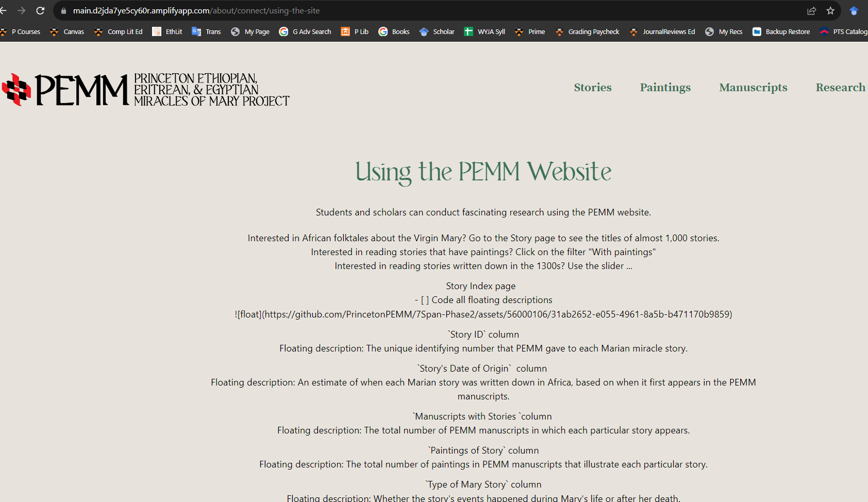
Task: Open the Books bookmark
Action: tap(394, 31)
